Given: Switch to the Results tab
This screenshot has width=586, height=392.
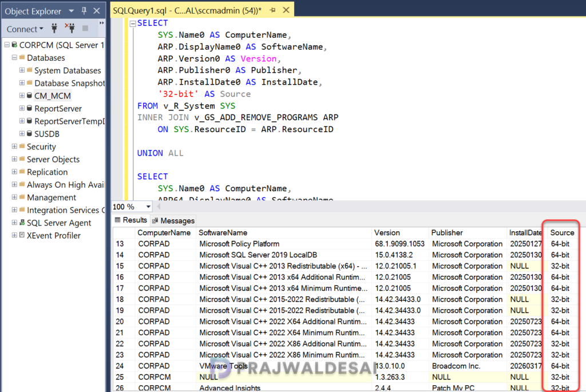Looking at the screenshot, I should (131, 220).
